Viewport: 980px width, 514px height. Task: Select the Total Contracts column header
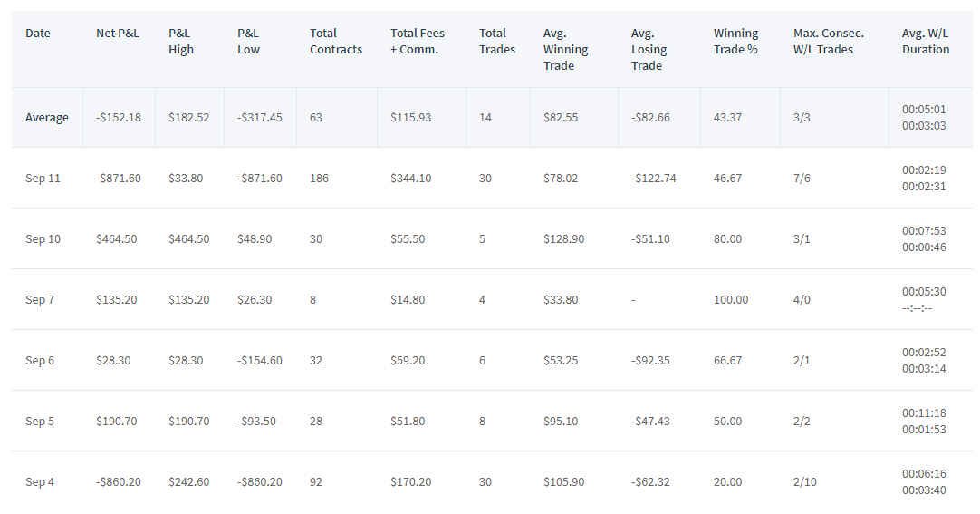point(336,42)
